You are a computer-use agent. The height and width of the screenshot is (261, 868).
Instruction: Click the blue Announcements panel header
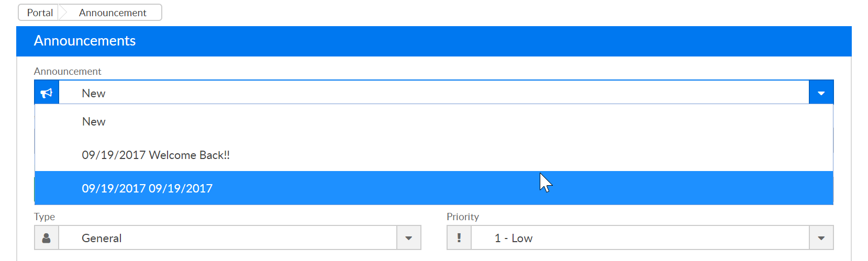471,41
